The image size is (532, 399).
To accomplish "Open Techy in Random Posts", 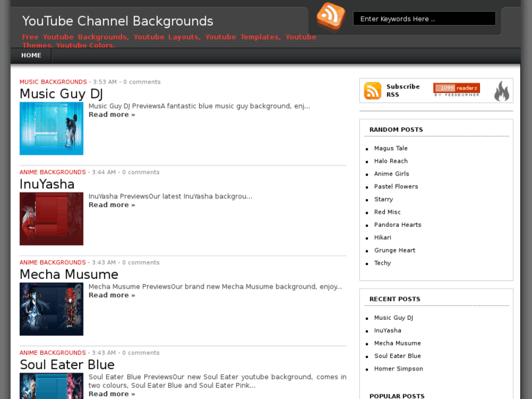I will pos(383,263).
